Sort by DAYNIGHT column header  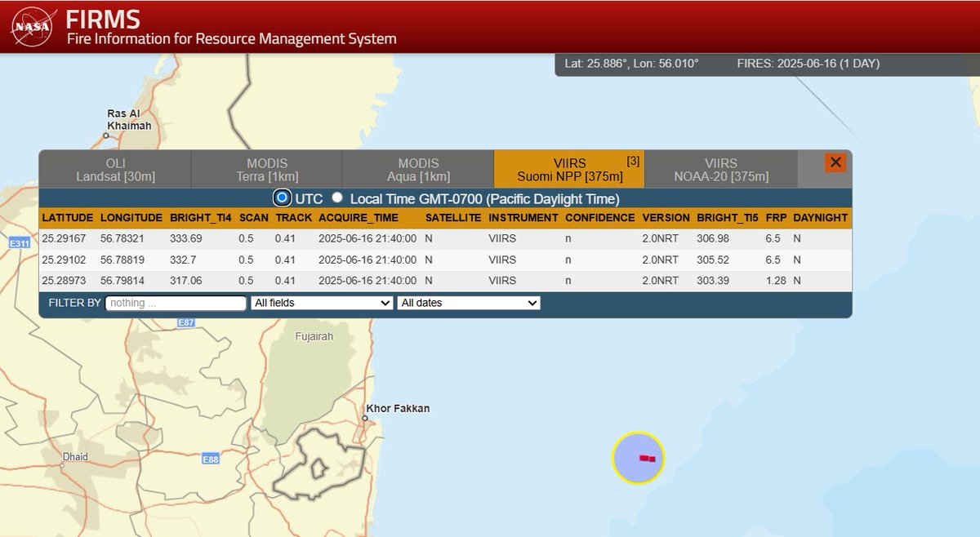[819, 218]
